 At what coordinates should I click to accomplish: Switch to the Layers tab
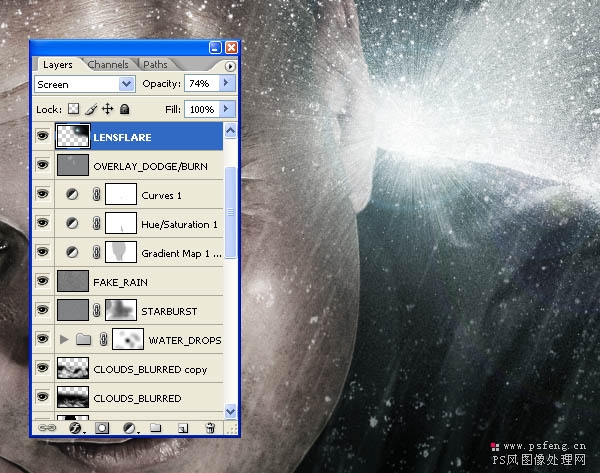58,65
